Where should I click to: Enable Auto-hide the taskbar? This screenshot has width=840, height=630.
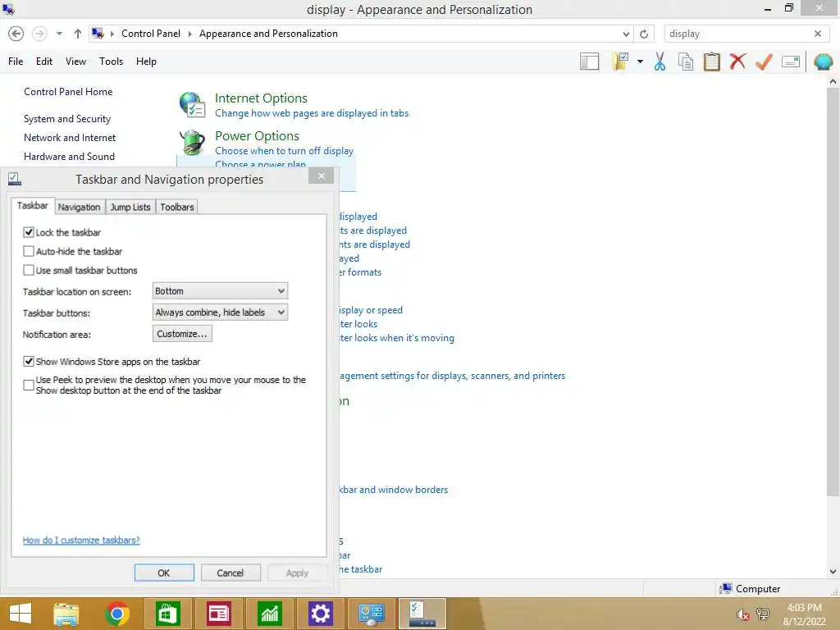[29, 251]
